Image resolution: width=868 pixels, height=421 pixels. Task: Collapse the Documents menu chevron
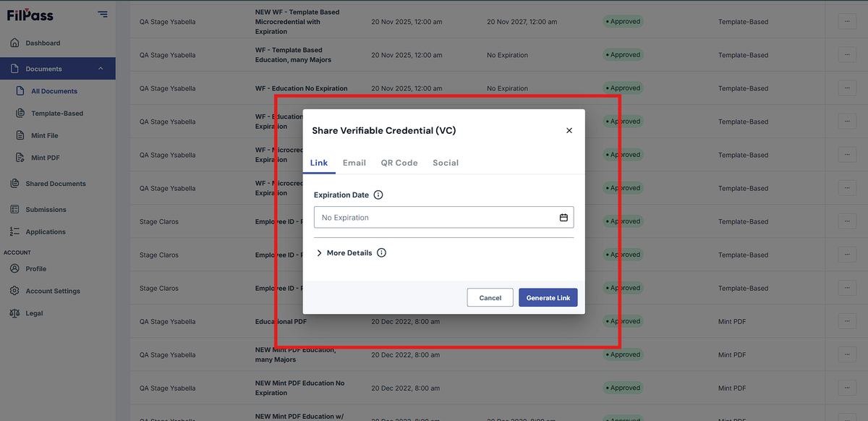click(101, 69)
